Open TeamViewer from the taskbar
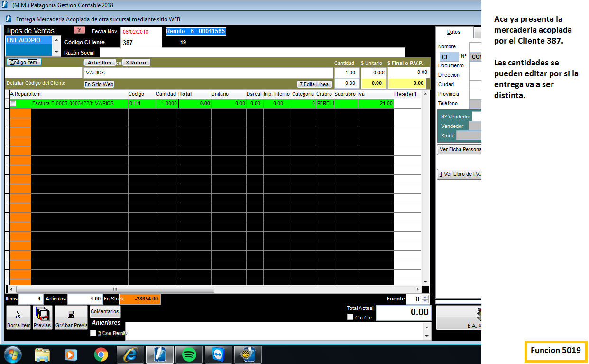 219,354
